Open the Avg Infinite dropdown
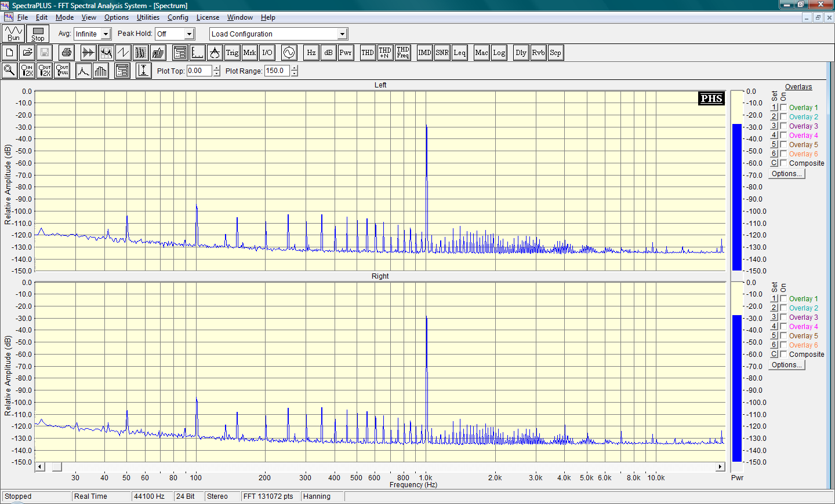Screen dimensions: 835x504 106,34
